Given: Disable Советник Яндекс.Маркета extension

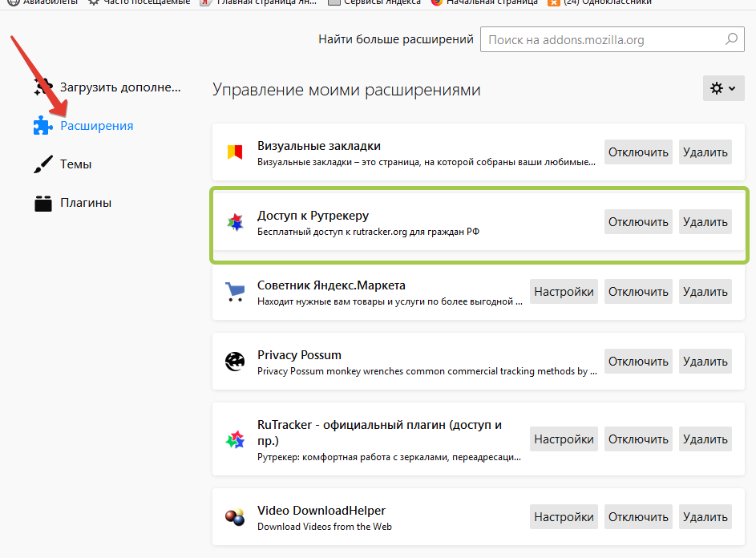Looking at the screenshot, I should pyautogui.click(x=638, y=292).
